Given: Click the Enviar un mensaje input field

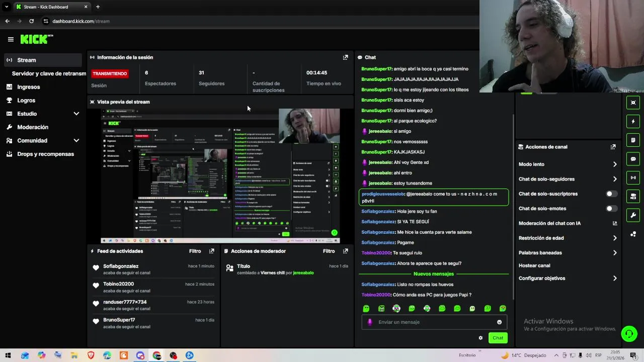Looking at the screenshot, I should [x=434, y=322].
